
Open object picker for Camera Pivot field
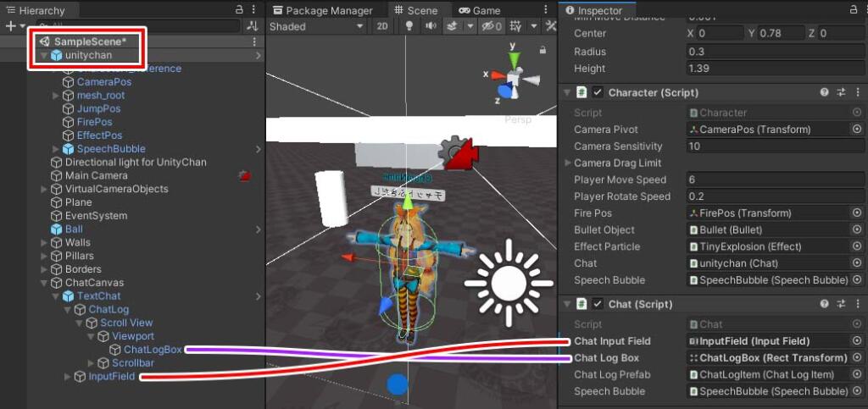pyautogui.click(x=857, y=130)
